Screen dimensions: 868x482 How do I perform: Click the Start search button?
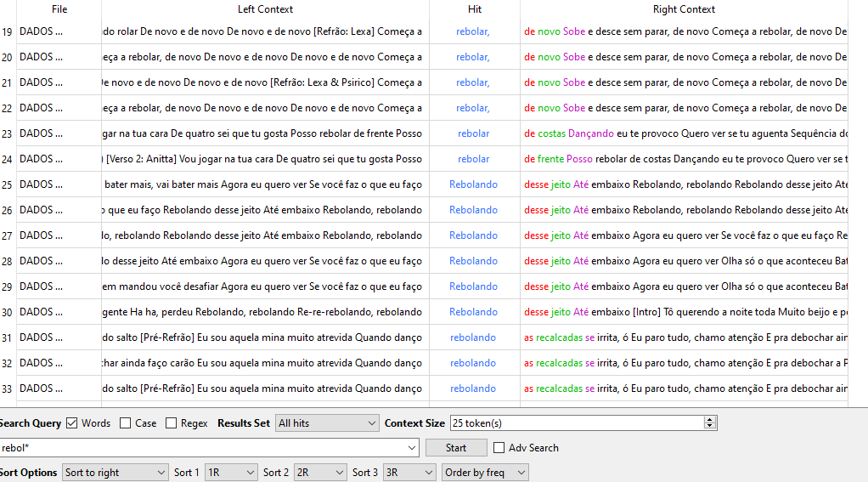[456, 448]
